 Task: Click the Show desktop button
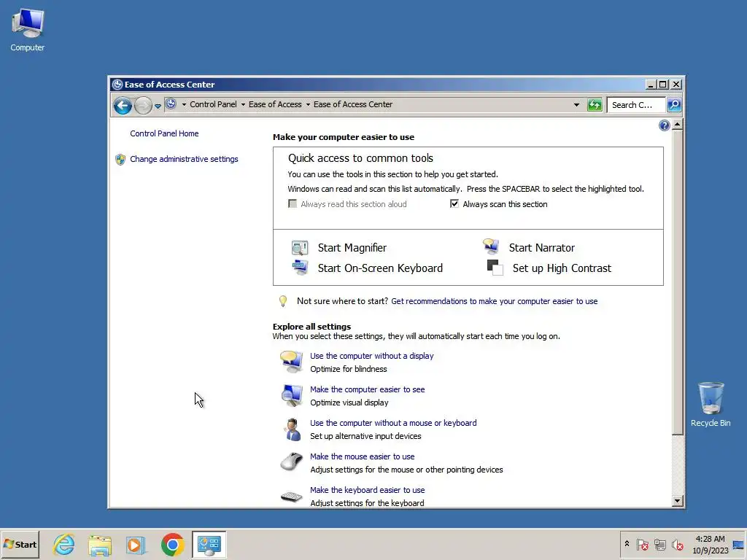tap(738, 544)
